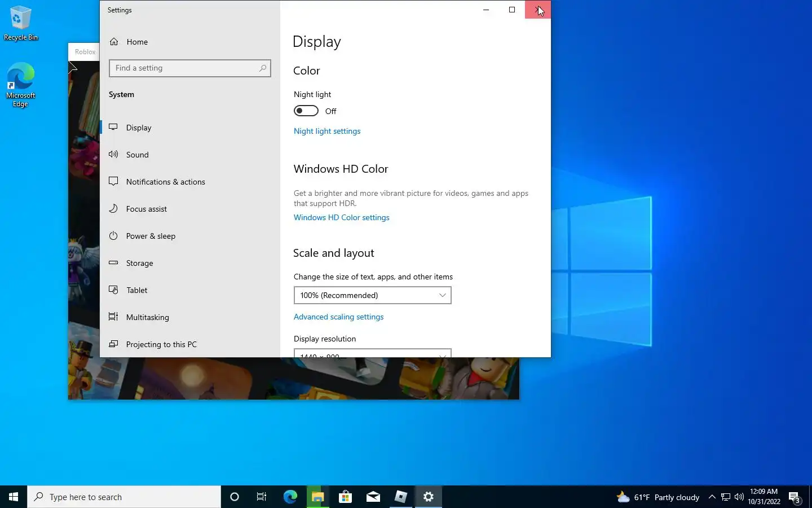
Task: Click the Settings gear taskbar icon
Action: click(x=429, y=497)
